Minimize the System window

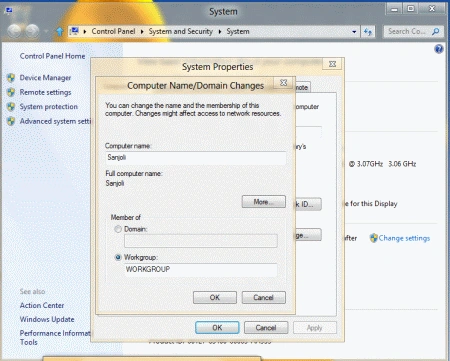coord(394,9)
